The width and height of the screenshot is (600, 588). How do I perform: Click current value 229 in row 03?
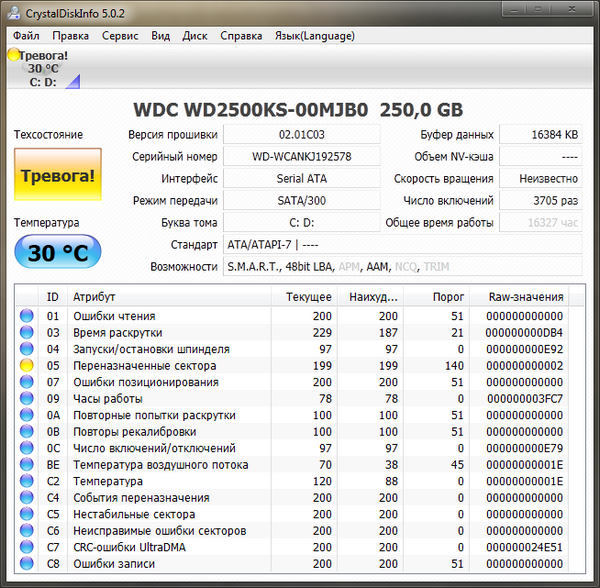coord(322,333)
